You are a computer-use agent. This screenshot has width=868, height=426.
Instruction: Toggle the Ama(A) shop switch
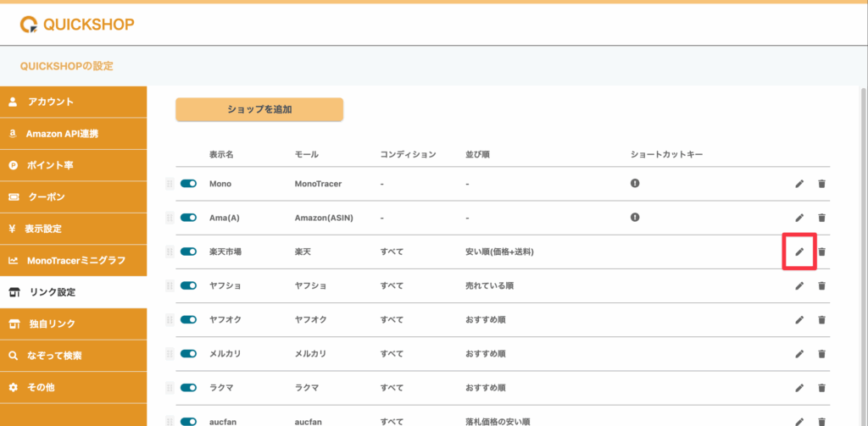189,218
